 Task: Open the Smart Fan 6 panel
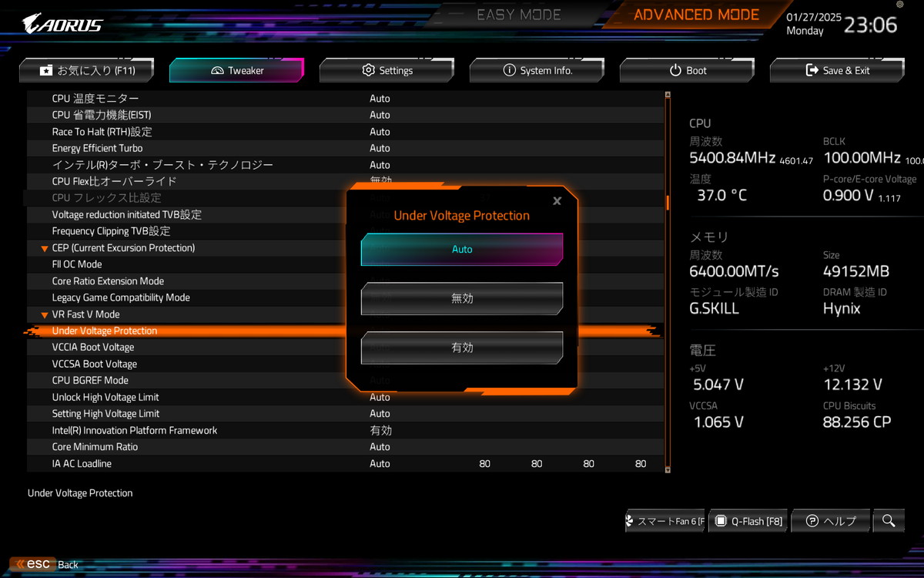click(x=665, y=521)
